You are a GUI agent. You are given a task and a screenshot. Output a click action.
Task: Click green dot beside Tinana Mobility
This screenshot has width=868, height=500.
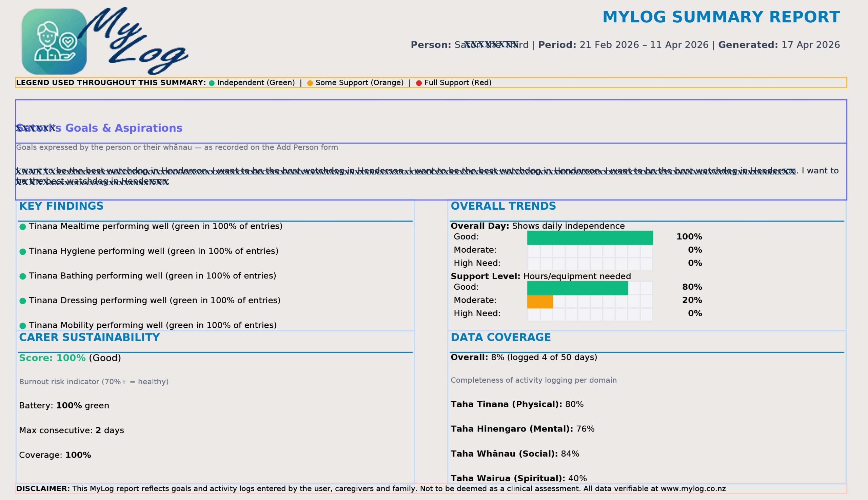[x=23, y=326]
